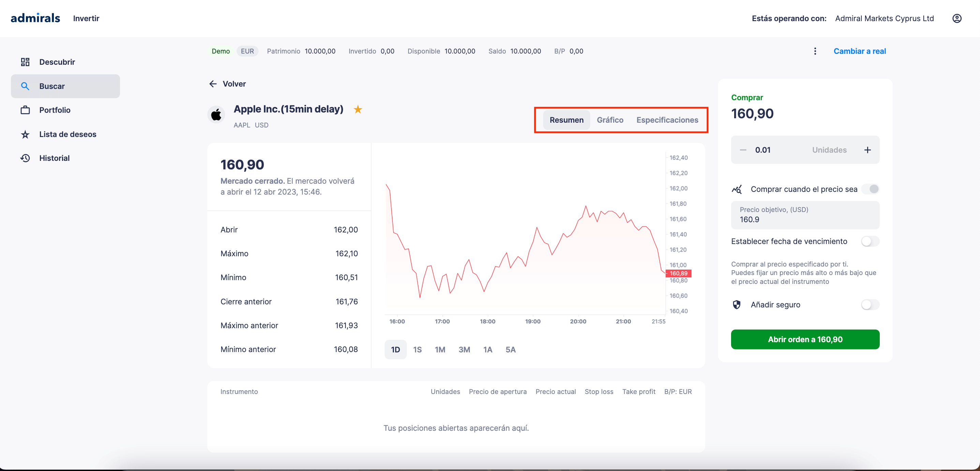Enable Establecer fecha de vencimiento switch
Screen dimensions: 980x471
(870, 241)
